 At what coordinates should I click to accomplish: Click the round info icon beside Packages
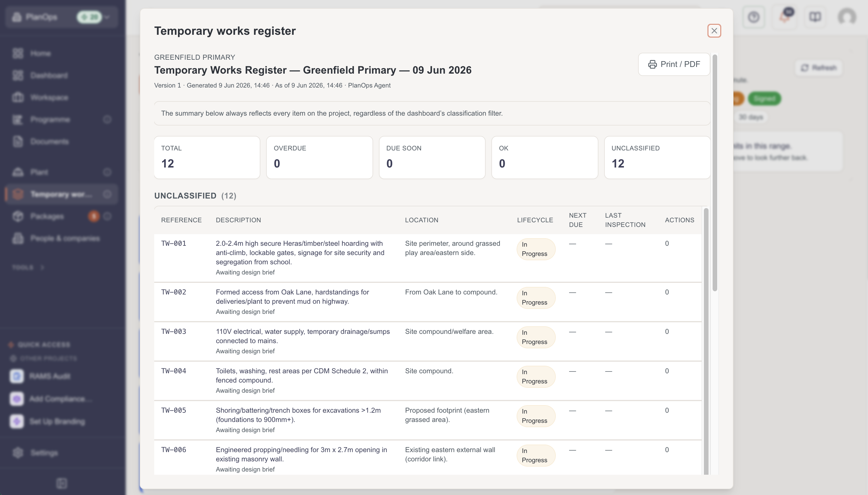[x=107, y=216]
